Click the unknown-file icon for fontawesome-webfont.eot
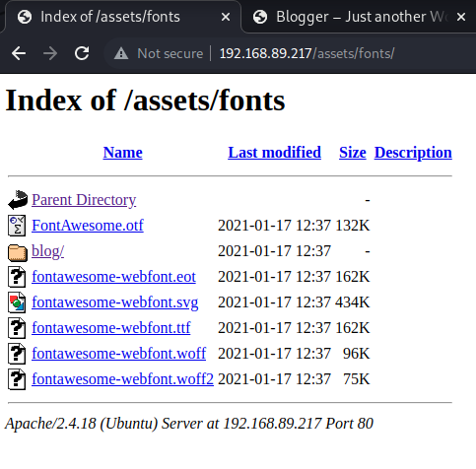 pos(17,277)
